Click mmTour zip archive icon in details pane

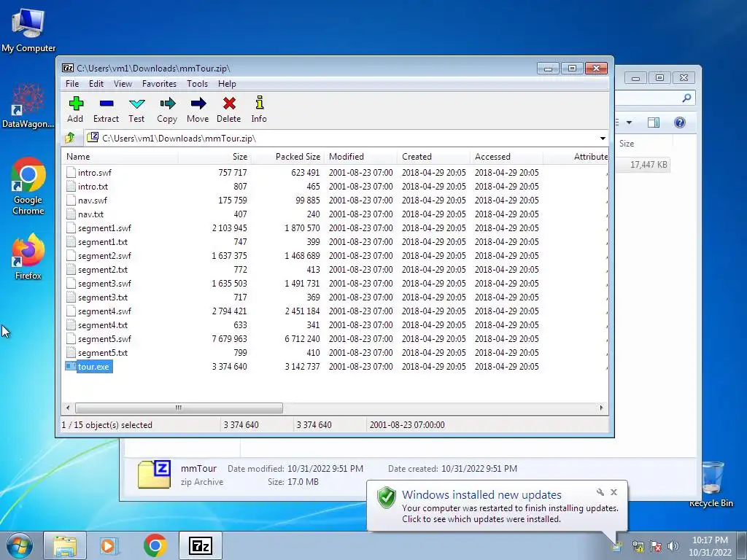tap(155, 474)
